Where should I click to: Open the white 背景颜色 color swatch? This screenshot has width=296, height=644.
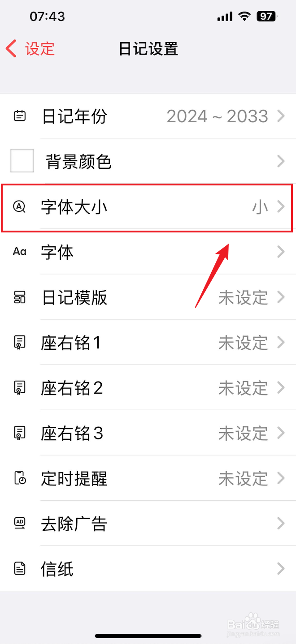[x=22, y=161]
